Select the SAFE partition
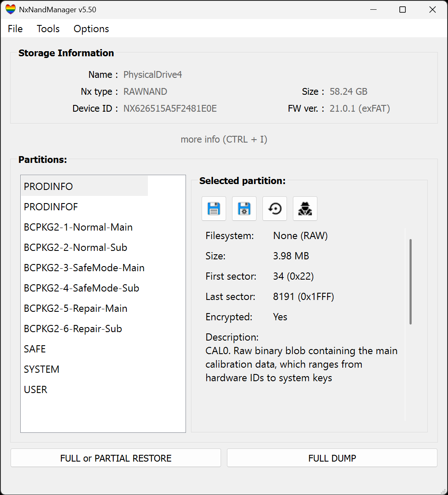This screenshot has height=495, width=448. coord(35,349)
